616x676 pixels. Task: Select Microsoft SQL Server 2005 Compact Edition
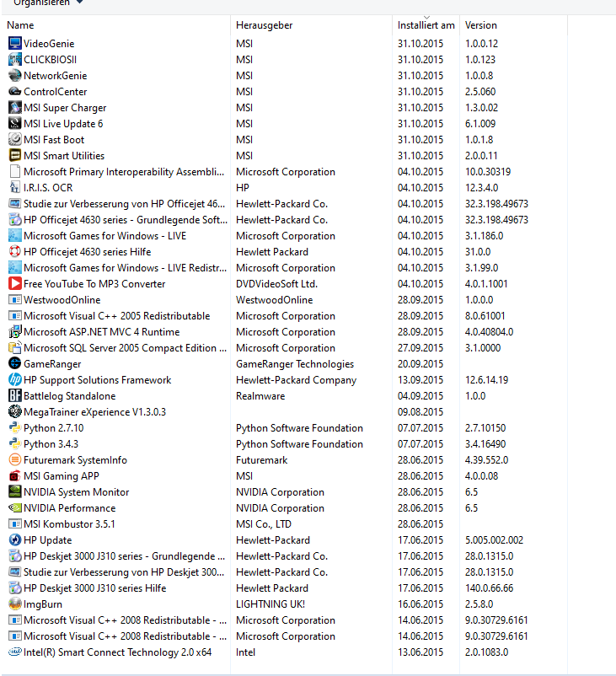click(x=125, y=347)
